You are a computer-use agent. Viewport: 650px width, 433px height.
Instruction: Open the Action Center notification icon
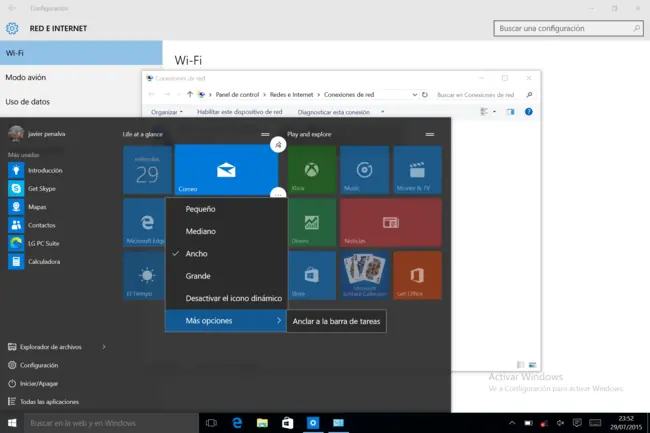tap(577, 423)
